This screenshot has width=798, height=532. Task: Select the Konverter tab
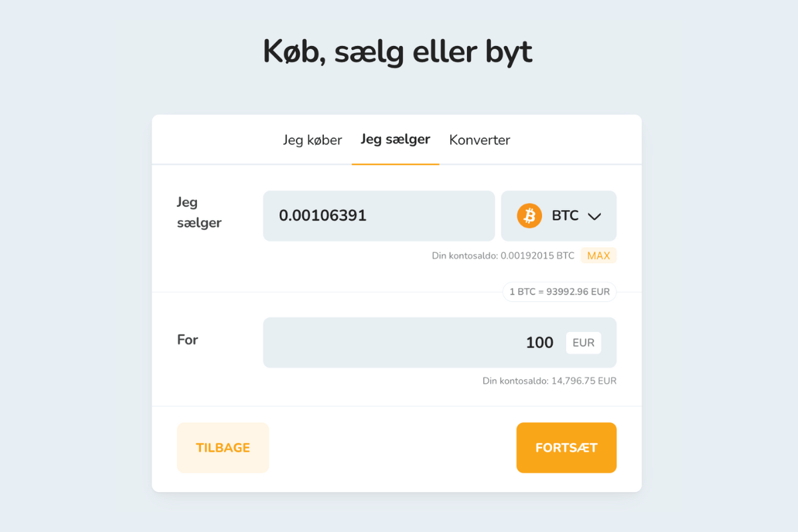coord(479,140)
